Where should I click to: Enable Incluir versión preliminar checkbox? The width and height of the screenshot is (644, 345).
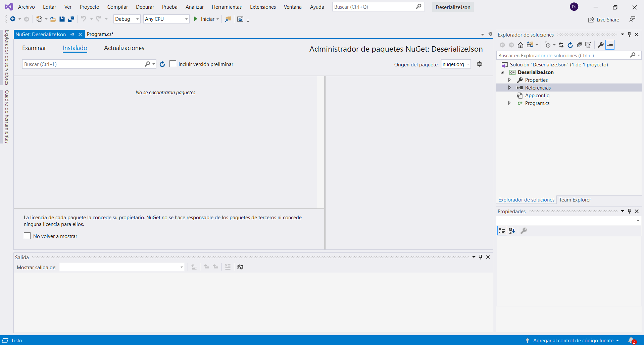[173, 64]
